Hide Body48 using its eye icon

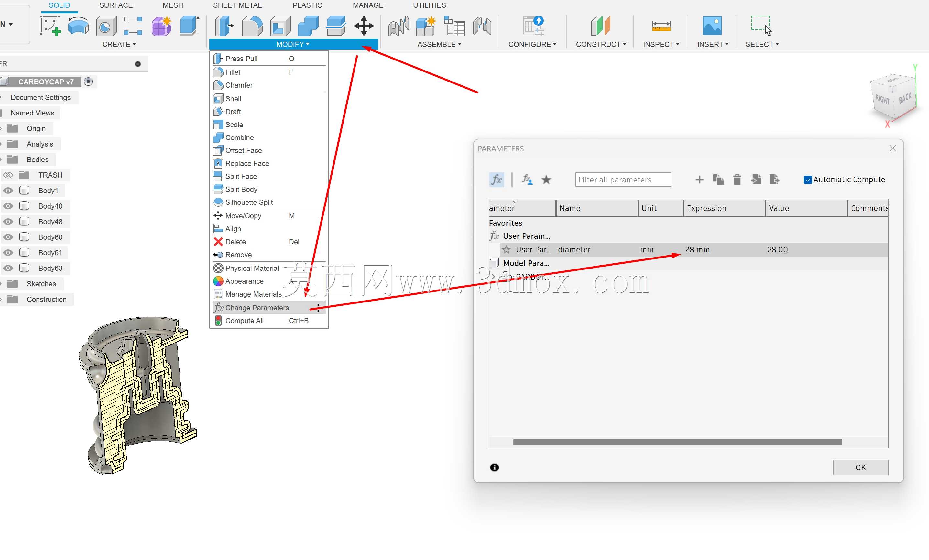8,221
